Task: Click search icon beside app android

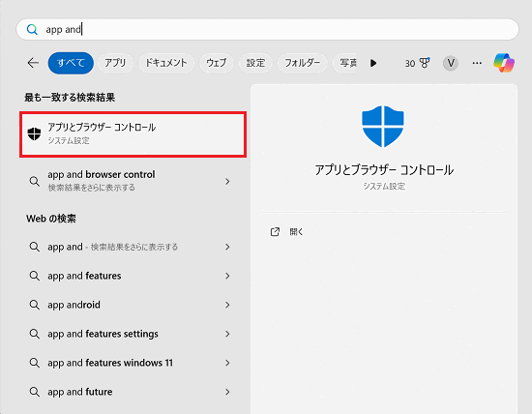Action: [x=34, y=305]
